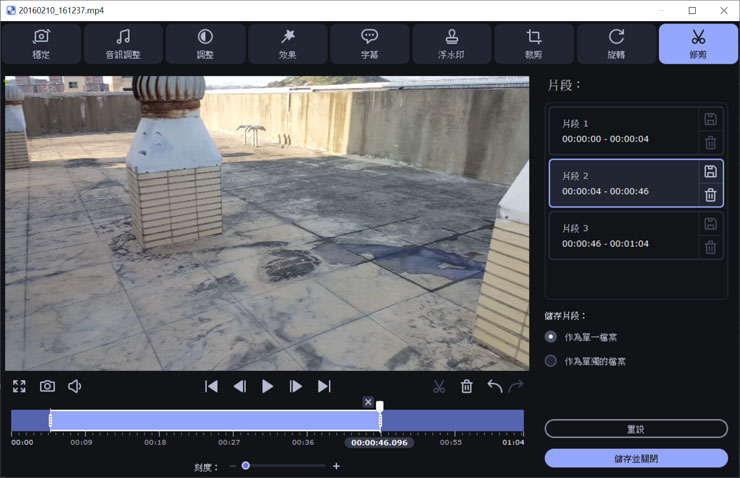
Task: Play the video
Action: [x=268, y=386]
